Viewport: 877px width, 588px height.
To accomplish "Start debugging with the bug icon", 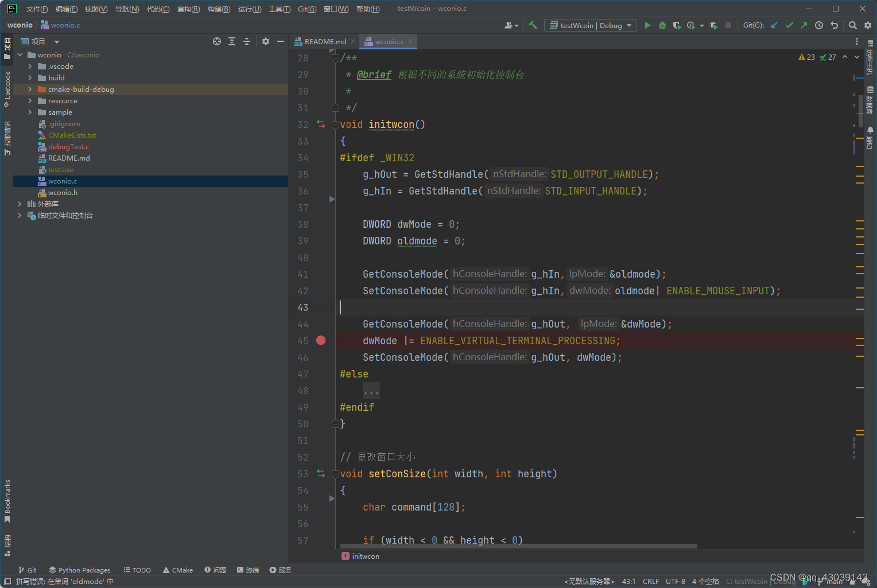I will (x=662, y=25).
